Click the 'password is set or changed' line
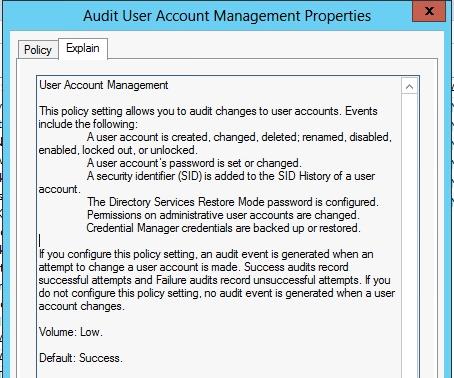 pyautogui.click(x=194, y=163)
